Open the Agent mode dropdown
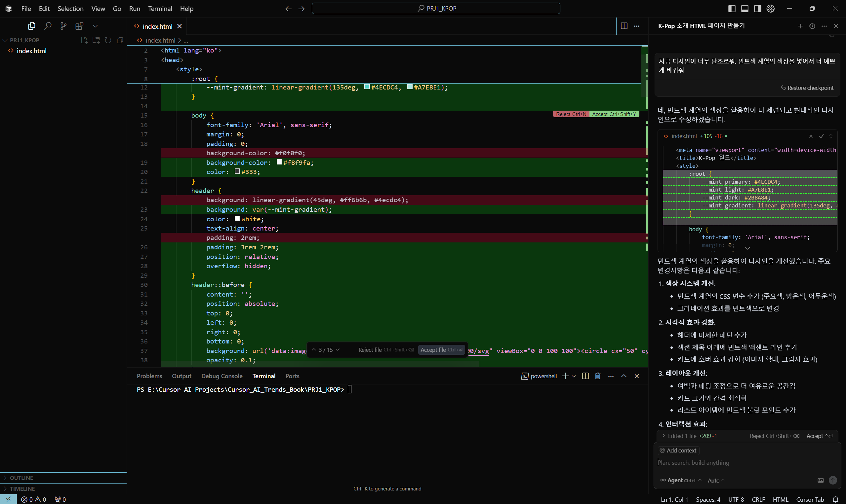The height and width of the screenshot is (504, 846). point(681,480)
